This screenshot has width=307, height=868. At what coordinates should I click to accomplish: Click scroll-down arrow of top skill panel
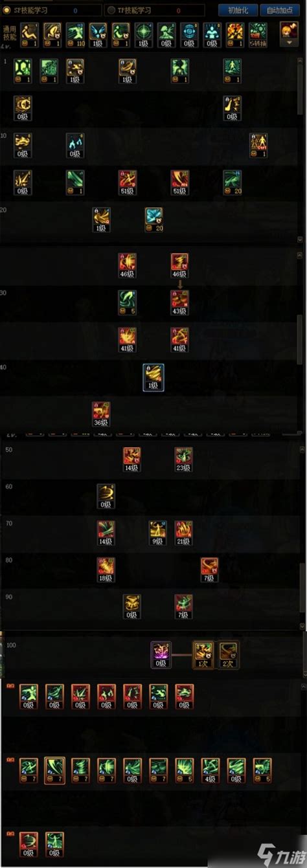pyautogui.click(x=300, y=238)
